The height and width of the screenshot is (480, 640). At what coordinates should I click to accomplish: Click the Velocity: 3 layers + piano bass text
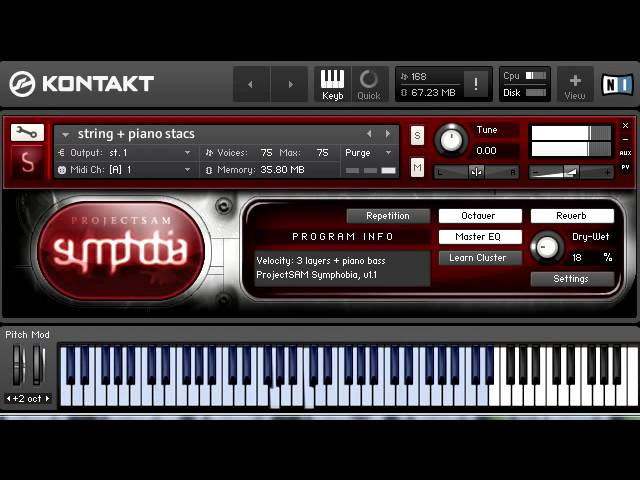321,261
